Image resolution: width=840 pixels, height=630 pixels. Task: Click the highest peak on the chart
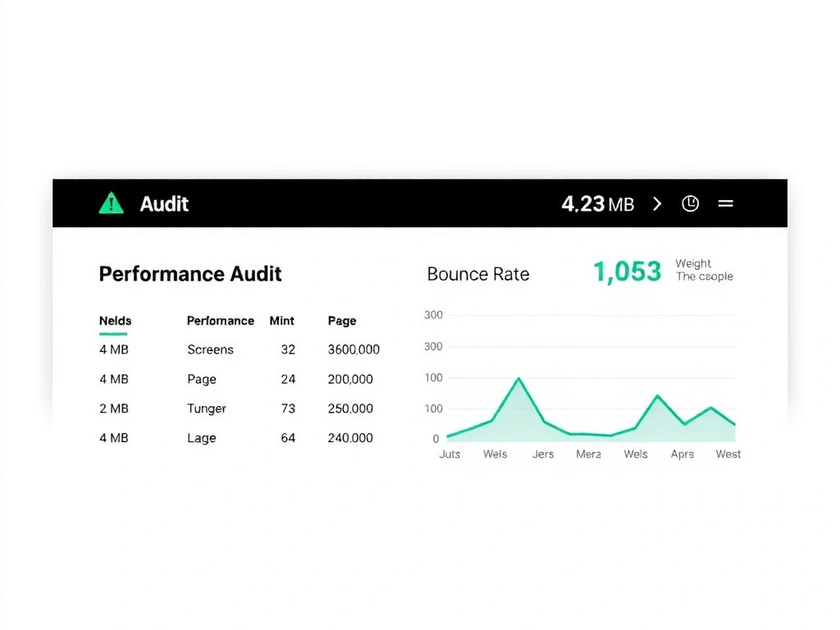[518, 378]
